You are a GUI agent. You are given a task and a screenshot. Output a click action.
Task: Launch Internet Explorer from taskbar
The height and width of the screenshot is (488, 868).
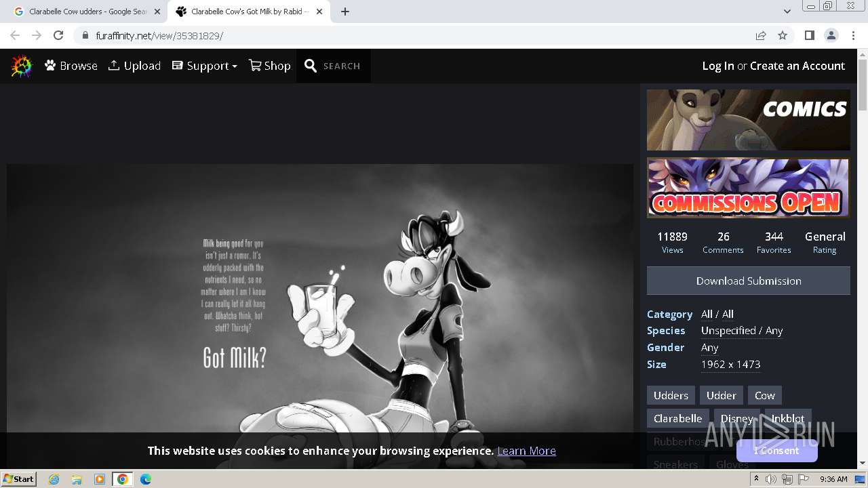tap(54, 479)
